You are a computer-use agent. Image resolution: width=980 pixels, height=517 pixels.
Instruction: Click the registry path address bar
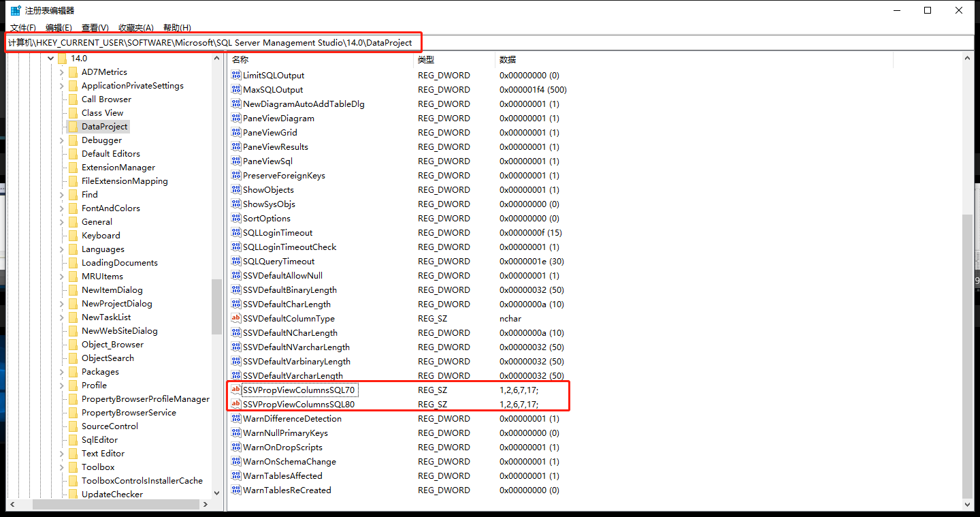coord(489,42)
